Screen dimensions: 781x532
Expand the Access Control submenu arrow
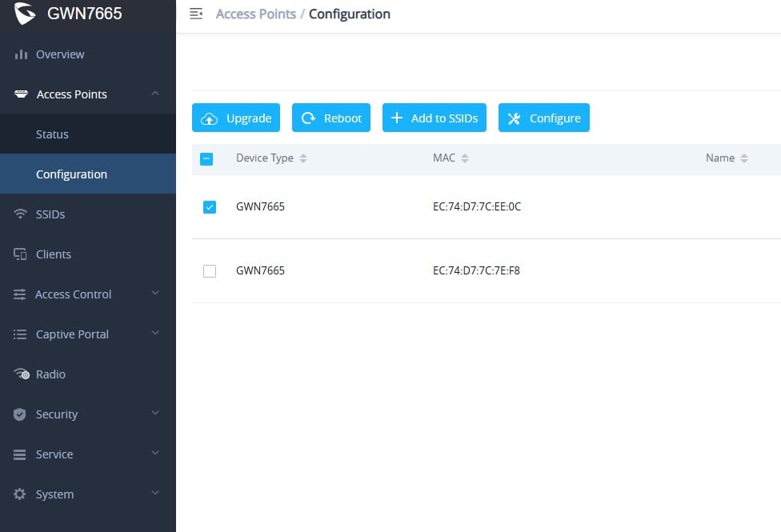(155, 294)
